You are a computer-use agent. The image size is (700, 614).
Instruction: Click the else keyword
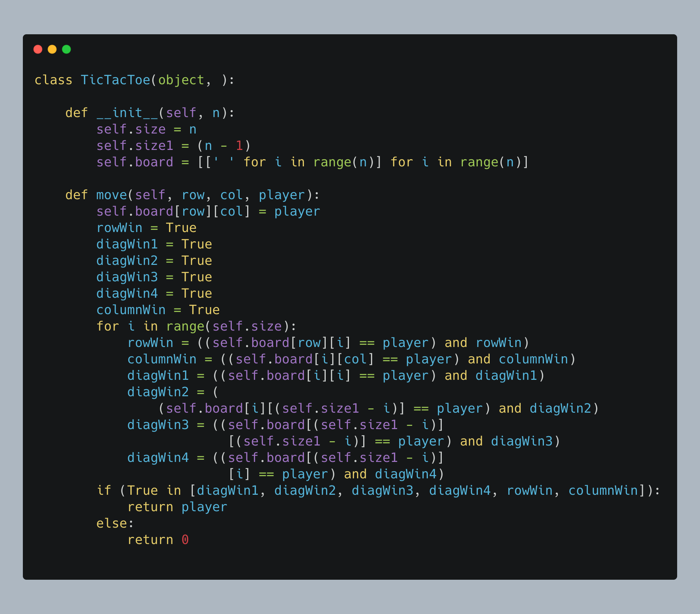(x=111, y=523)
